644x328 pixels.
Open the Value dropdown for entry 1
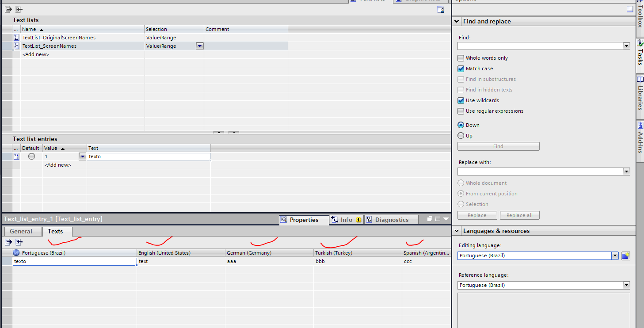coord(82,156)
